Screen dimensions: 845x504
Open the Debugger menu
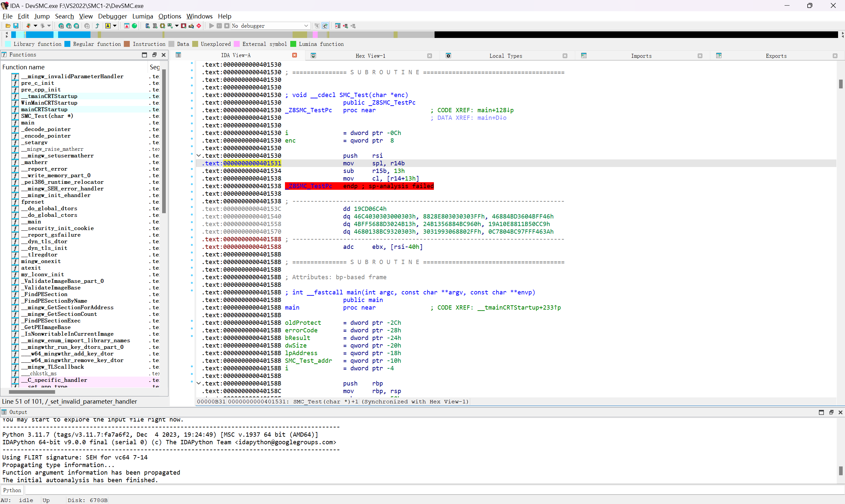click(113, 16)
